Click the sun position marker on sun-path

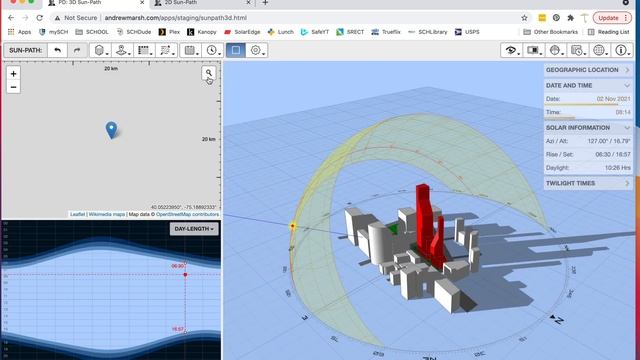point(293,226)
